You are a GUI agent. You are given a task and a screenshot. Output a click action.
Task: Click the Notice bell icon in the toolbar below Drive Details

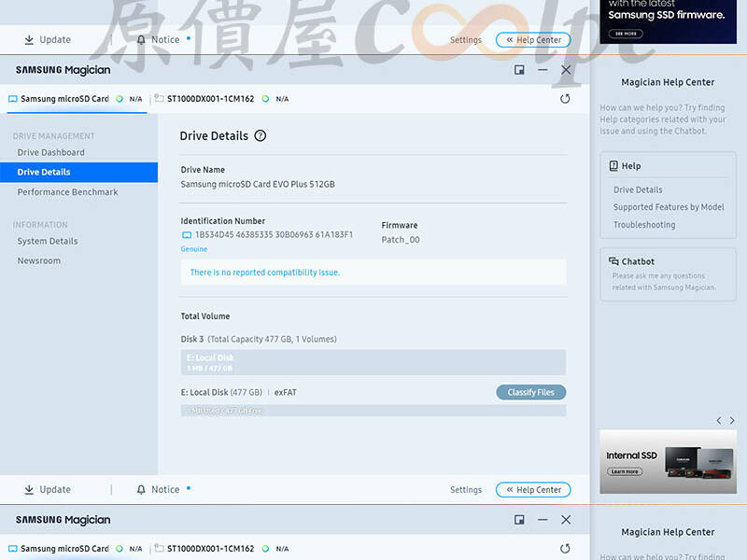point(141,489)
